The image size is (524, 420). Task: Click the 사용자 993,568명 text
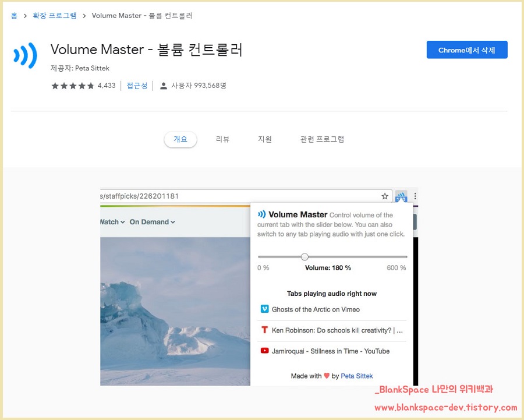pyautogui.click(x=199, y=86)
